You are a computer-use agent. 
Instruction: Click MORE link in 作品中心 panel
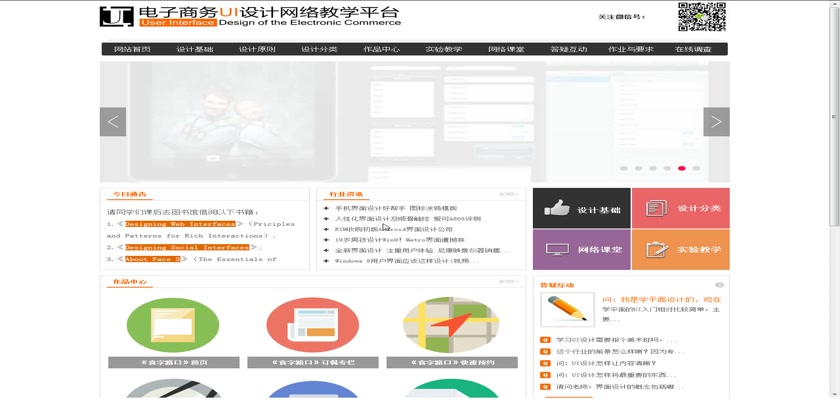[508, 281]
